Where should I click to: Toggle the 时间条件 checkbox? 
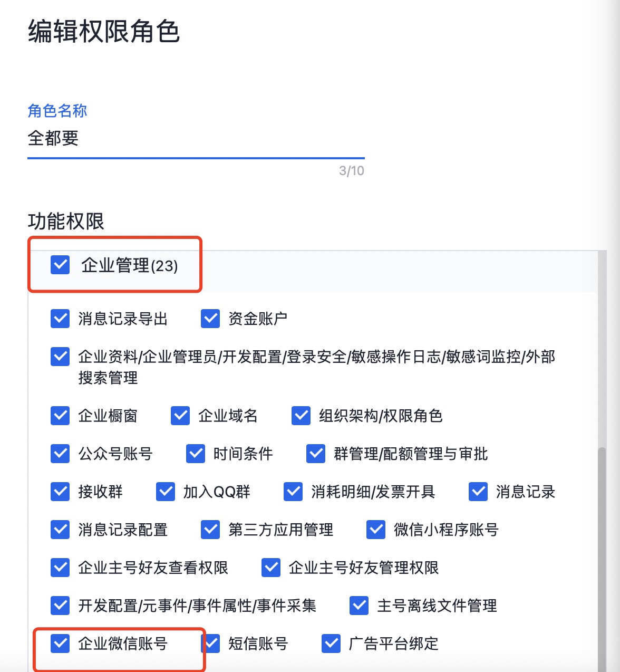(x=196, y=454)
